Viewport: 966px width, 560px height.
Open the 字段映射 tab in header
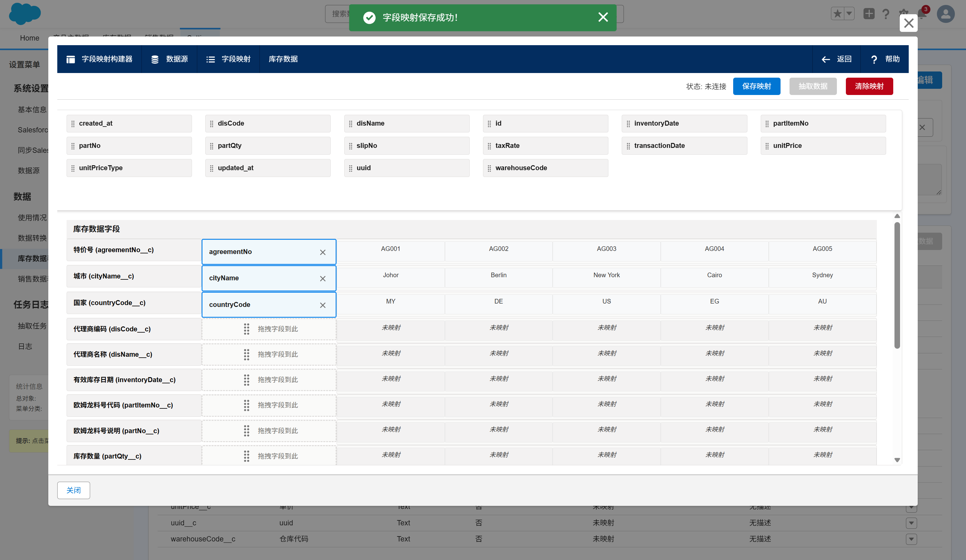(228, 59)
